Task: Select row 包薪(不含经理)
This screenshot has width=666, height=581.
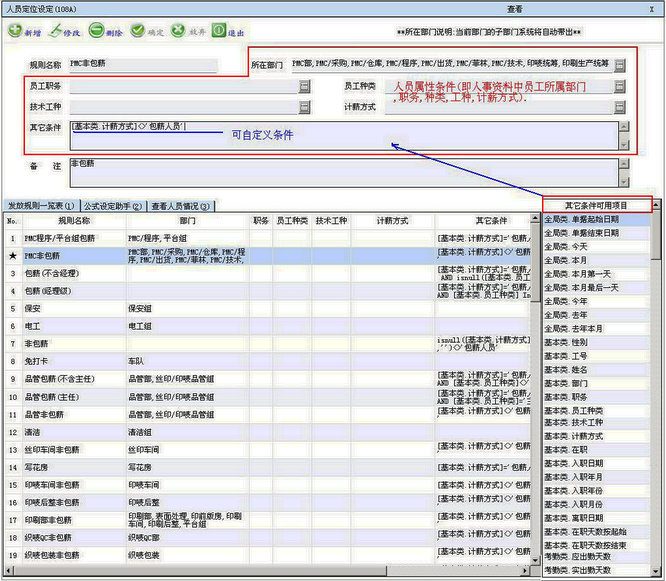Action: [x=268, y=274]
